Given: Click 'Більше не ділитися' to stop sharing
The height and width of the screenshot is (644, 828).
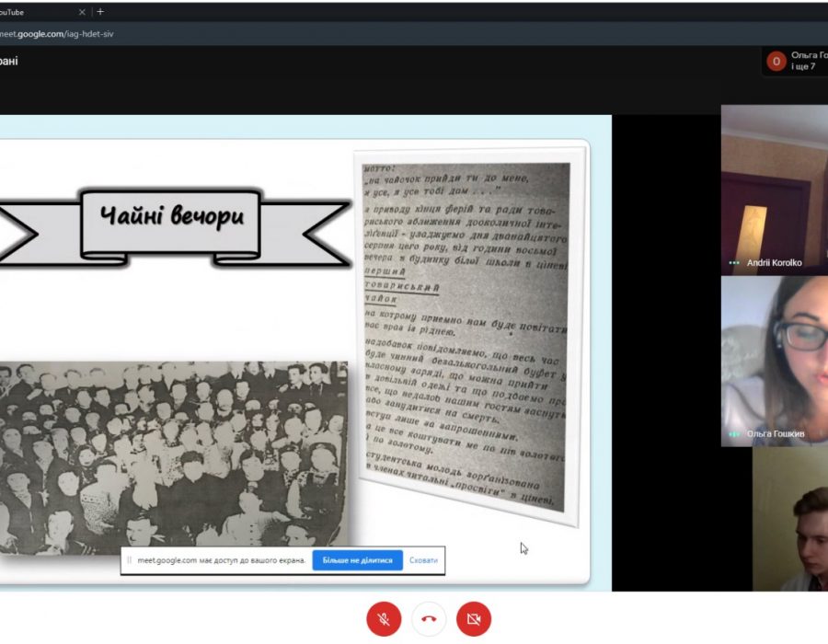Looking at the screenshot, I should [x=357, y=560].
